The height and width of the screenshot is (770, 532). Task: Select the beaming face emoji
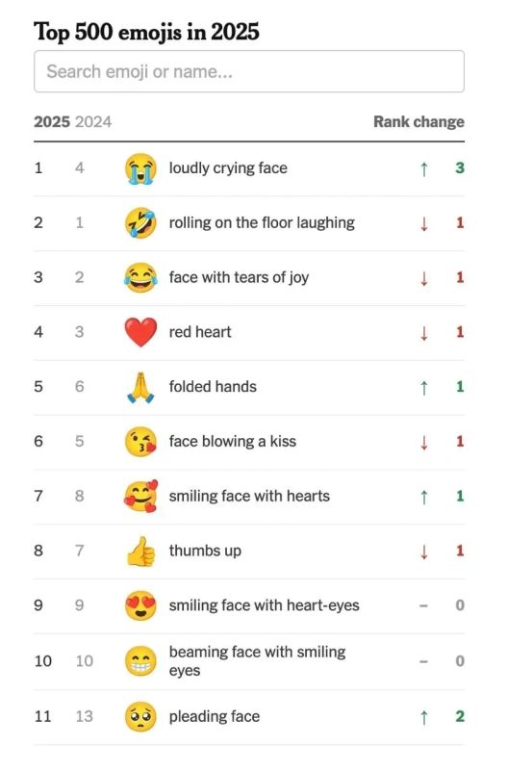point(140,661)
